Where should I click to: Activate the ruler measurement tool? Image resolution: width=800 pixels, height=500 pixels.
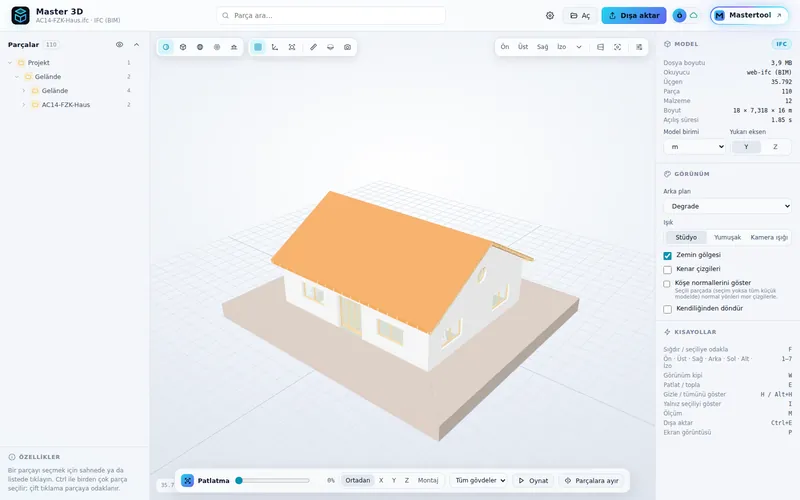[x=313, y=47]
